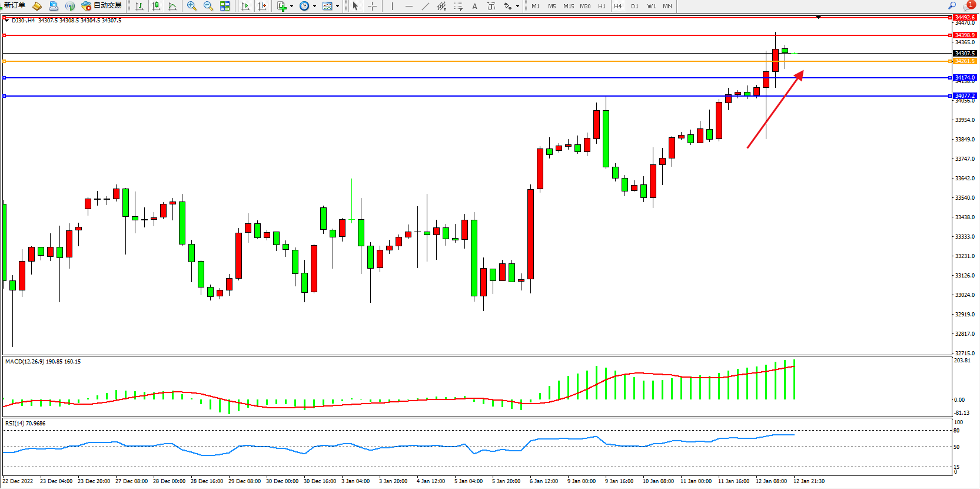Switch to the D1 timeframe
The width and height of the screenshot is (980, 489).
(634, 6)
